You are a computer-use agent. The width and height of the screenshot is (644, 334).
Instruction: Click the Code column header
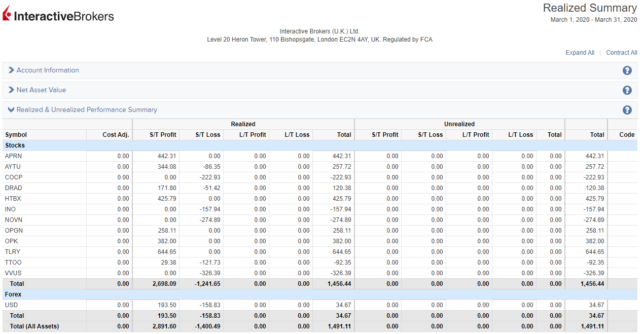click(627, 135)
